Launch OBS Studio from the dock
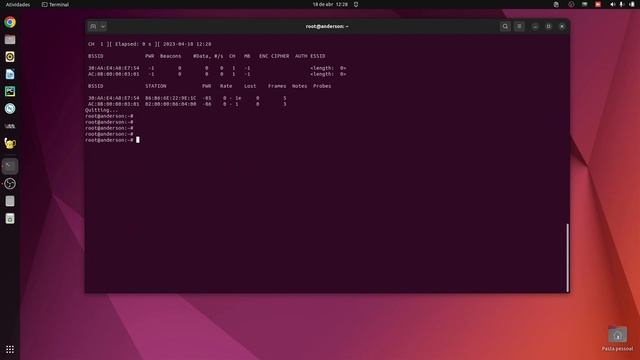The image size is (640, 360). point(10,184)
